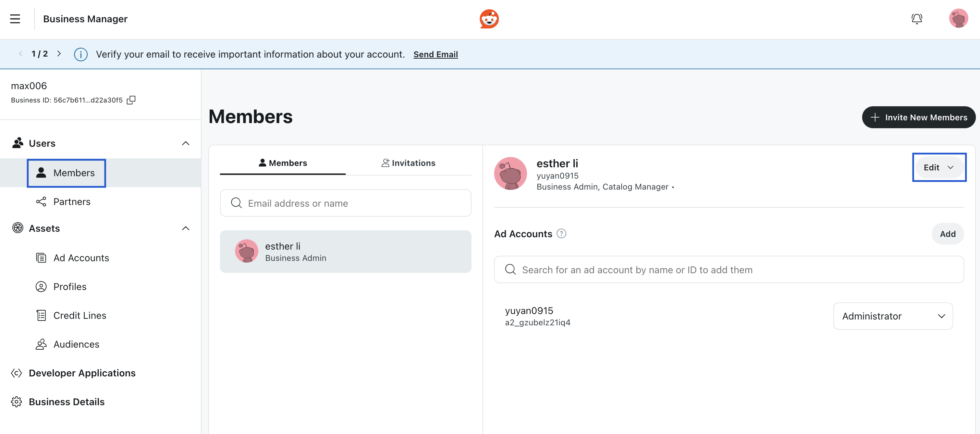This screenshot has width=980, height=434.
Task: Open the profile avatar menu in header
Action: 958,19
